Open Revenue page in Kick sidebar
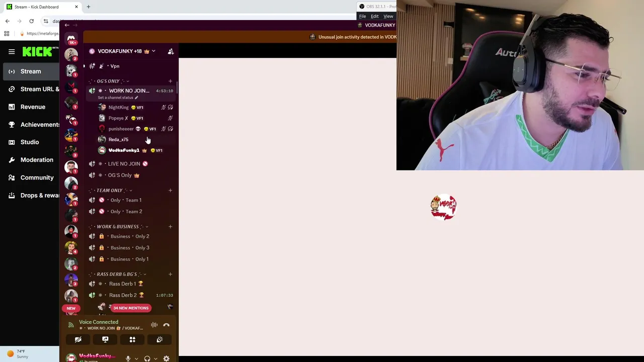Image resolution: width=644 pixels, height=362 pixels. 31,107
